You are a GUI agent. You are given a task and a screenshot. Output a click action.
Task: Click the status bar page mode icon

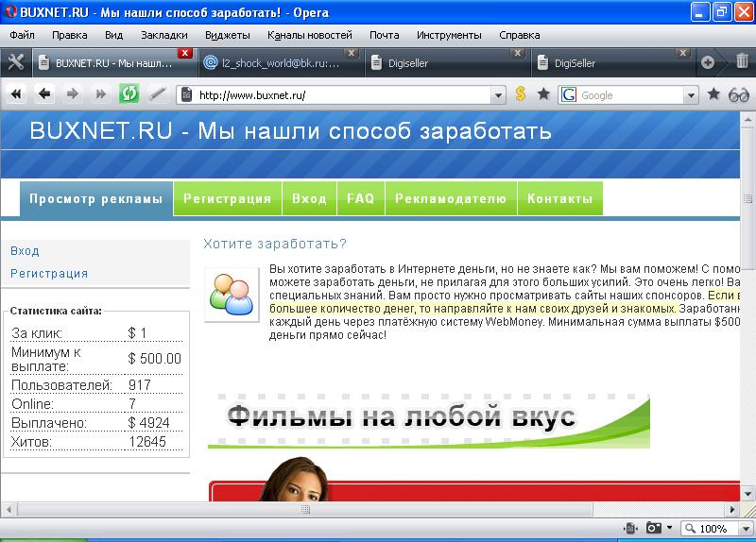[x=630, y=529]
